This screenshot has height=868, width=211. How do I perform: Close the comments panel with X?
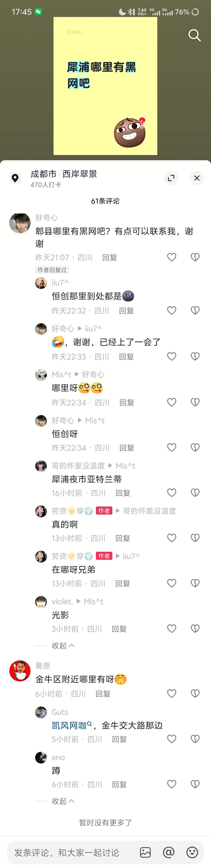(197, 178)
